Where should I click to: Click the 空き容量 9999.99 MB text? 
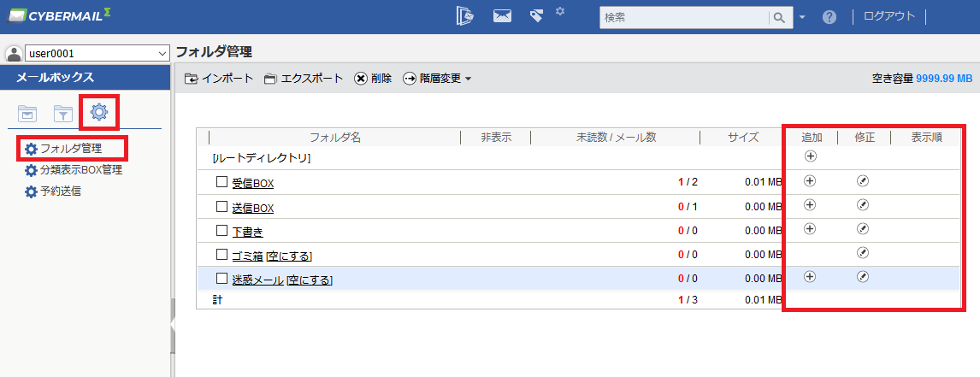(x=922, y=79)
